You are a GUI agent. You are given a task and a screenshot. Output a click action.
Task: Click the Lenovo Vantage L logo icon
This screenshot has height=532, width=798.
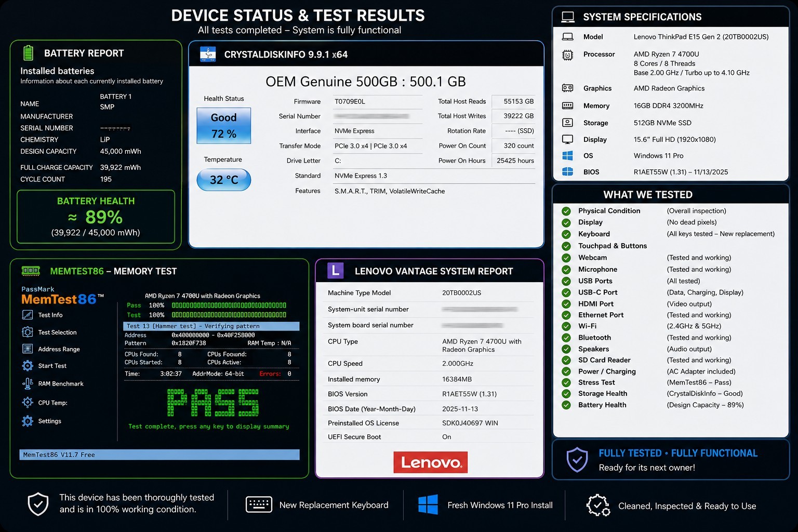pyautogui.click(x=336, y=271)
